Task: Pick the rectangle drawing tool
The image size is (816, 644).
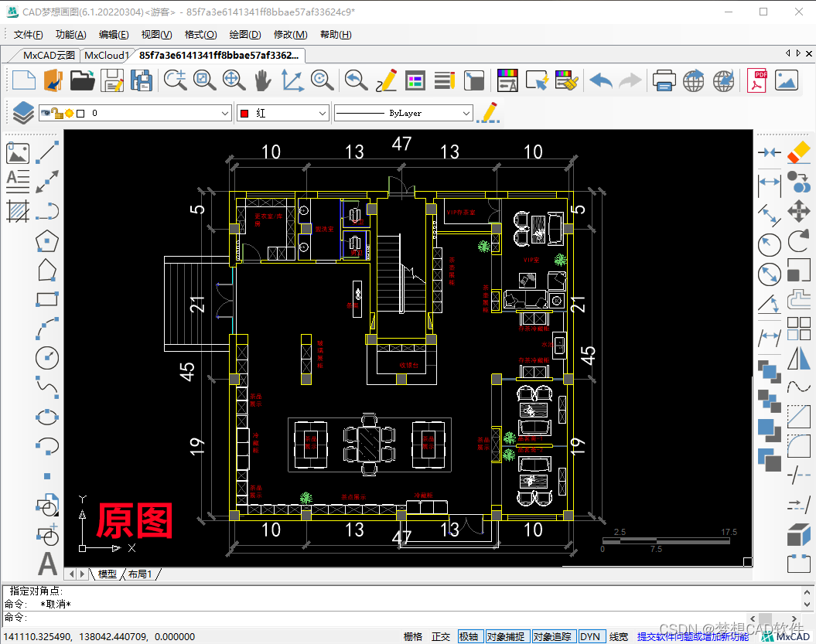Action: (x=47, y=299)
